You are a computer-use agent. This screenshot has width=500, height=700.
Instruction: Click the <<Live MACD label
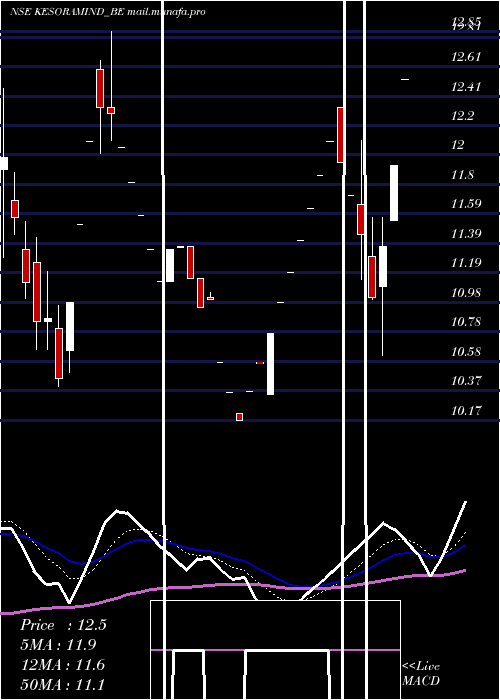coord(421,673)
